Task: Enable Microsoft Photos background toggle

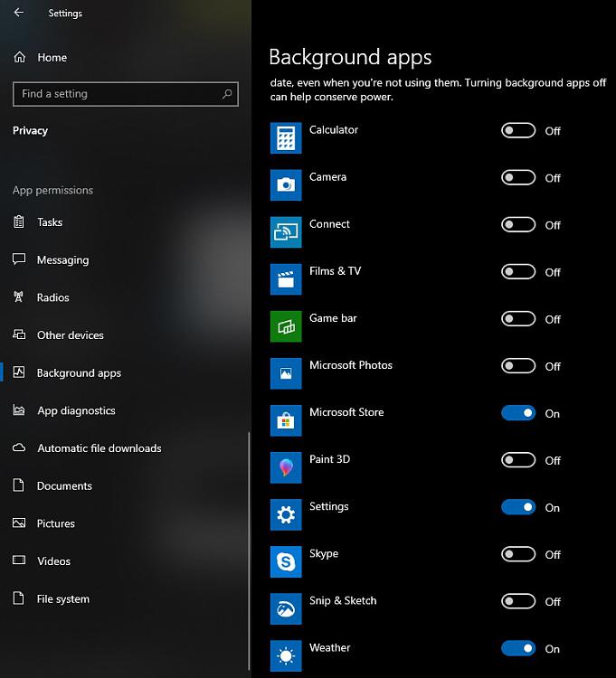Action: [x=518, y=366]
